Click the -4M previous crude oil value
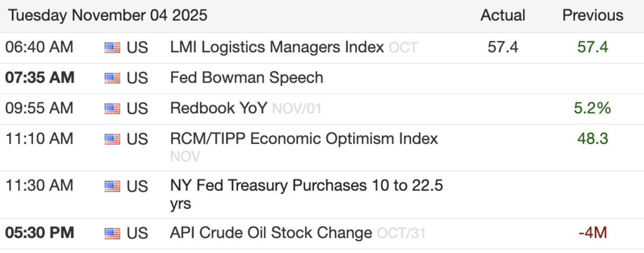644x253 pixels. click(x=592, y=233)
